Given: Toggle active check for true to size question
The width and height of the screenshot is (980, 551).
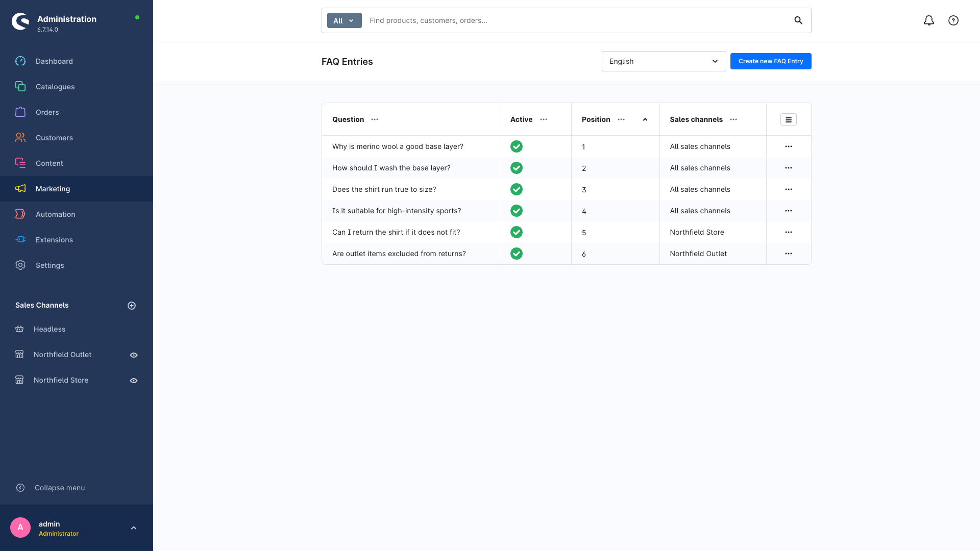Looking at the screenshot, I should 517,189.
